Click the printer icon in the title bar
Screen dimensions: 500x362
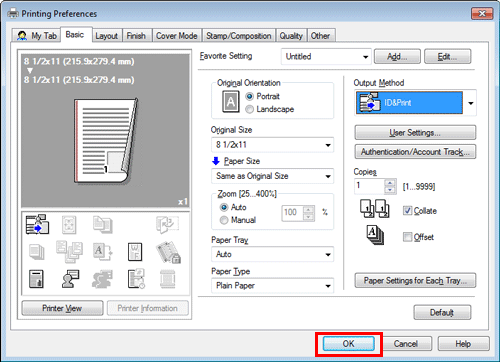click(x=13, y=13)
